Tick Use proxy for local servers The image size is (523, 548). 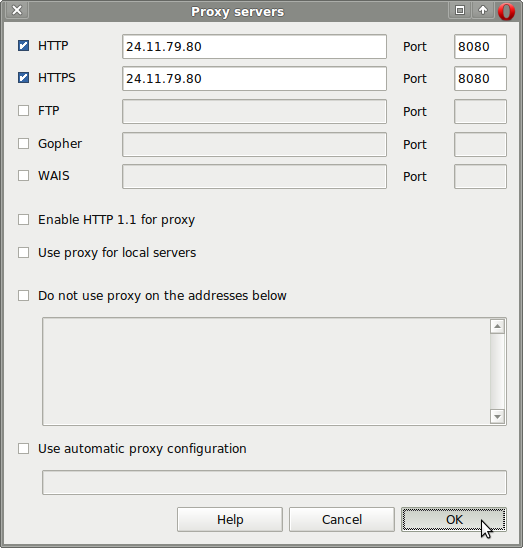pyautogui.click(x=23, y=252)
